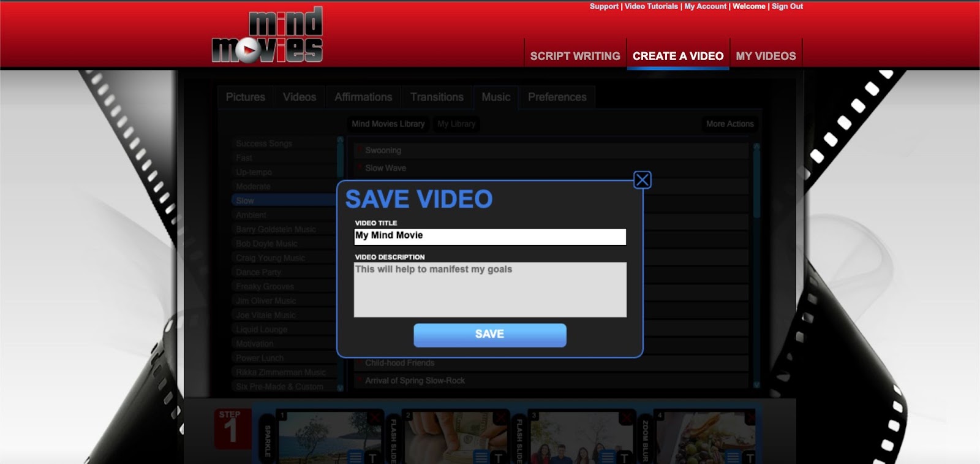Close the Save Video dialog
The image size is (980, 464).
(x=642, y=180)
